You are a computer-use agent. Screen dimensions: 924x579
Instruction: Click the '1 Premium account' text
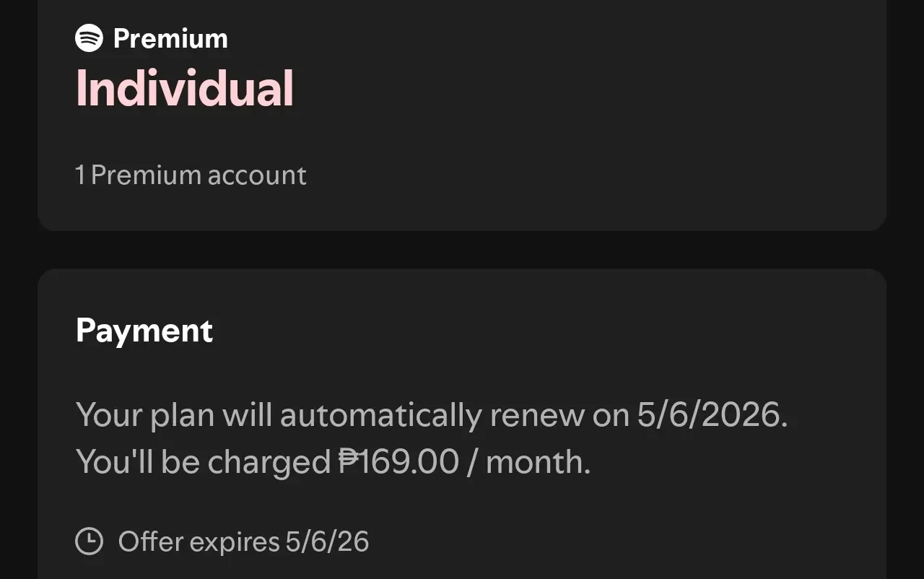(191, 175)
